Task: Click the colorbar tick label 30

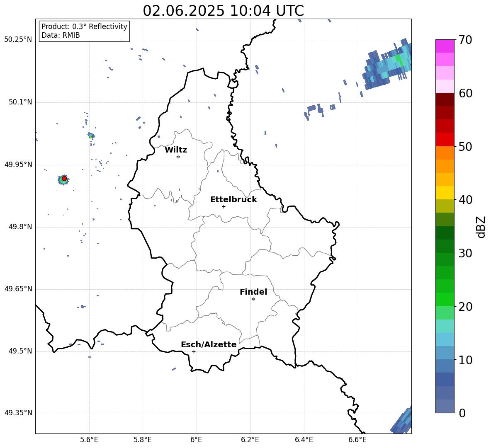Action: pyautogui.click(x=465, y=253)
